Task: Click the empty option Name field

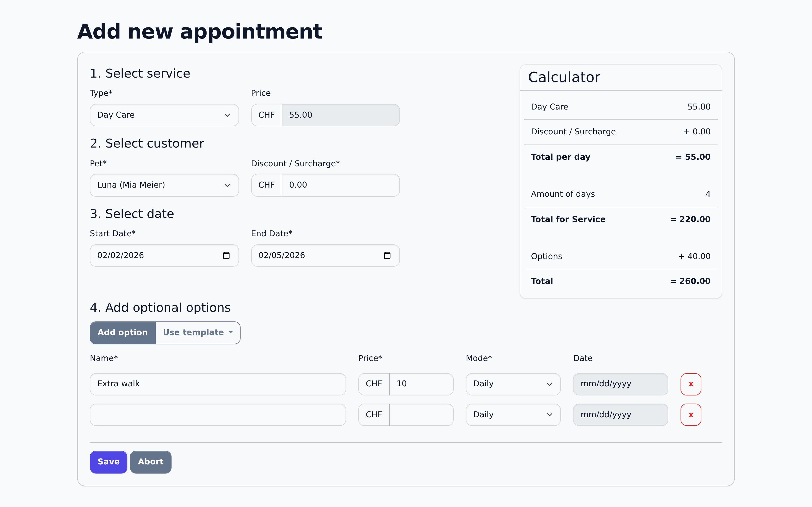Action: coord(217,414)
